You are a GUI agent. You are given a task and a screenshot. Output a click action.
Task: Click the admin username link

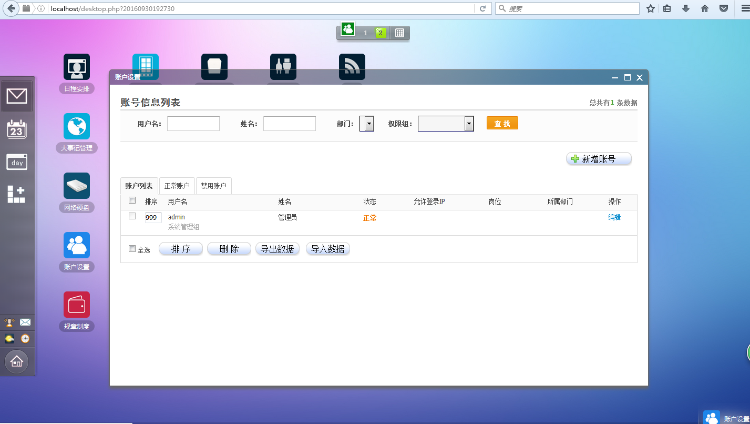176,217
